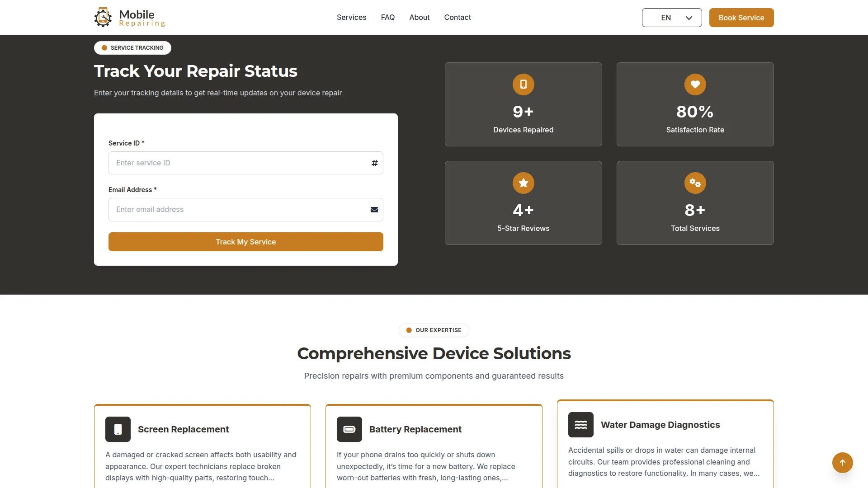Open the About page
868x488 pixels.
(419, 17)
